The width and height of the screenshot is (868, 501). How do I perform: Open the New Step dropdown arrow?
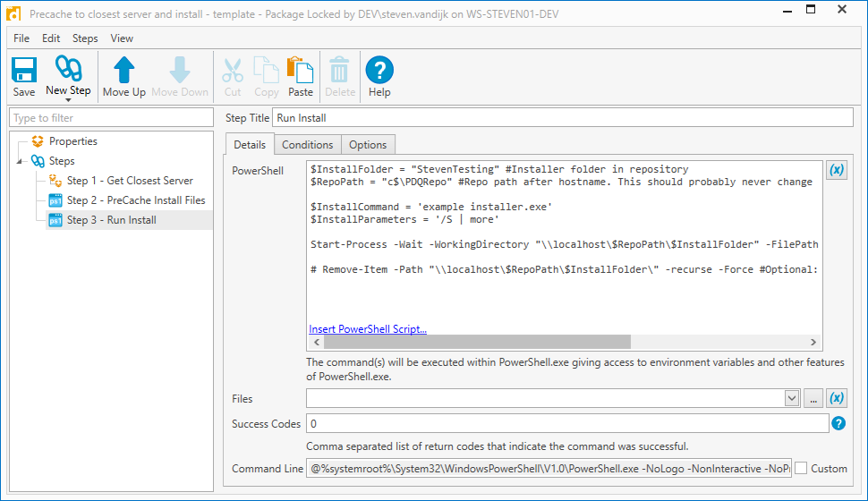(x=68, y=100)
